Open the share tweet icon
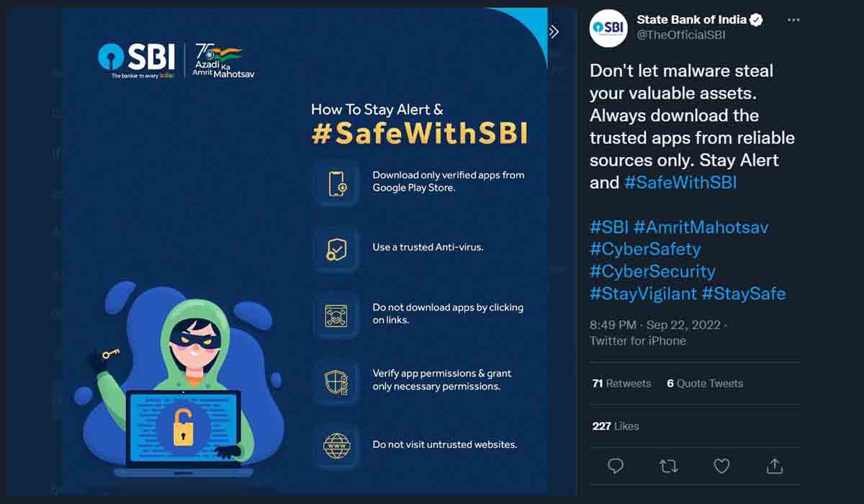This screenshot has height=504, width=864. tap(775, 466)
